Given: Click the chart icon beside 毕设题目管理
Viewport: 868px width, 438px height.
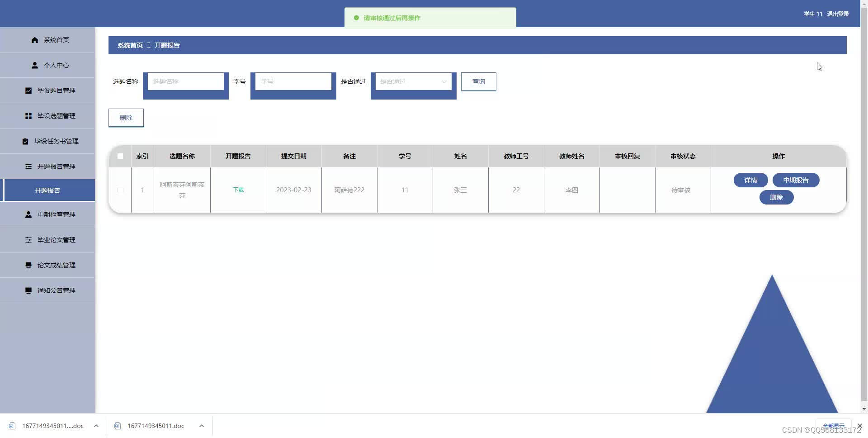Looking at the screenshot, I should [x=28, y=90].
